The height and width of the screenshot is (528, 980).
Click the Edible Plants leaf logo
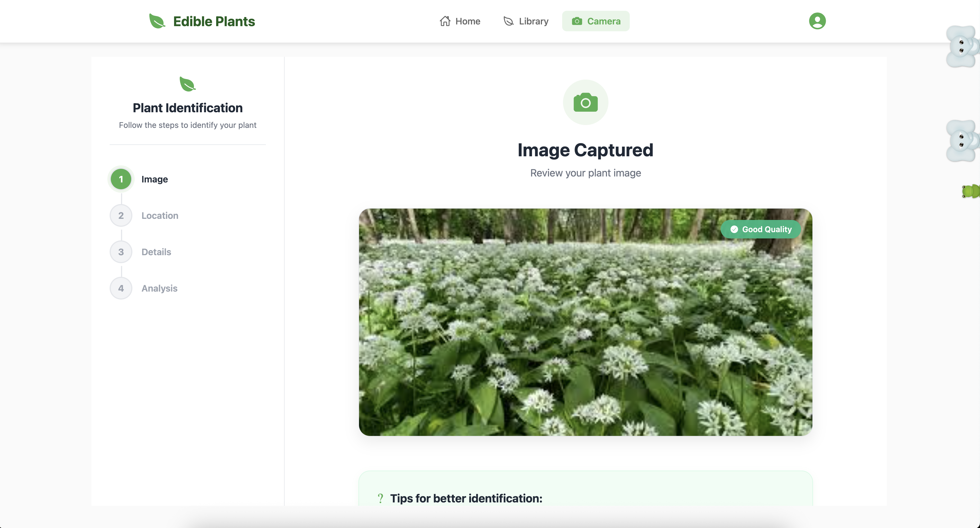click(x=157, y=21)
